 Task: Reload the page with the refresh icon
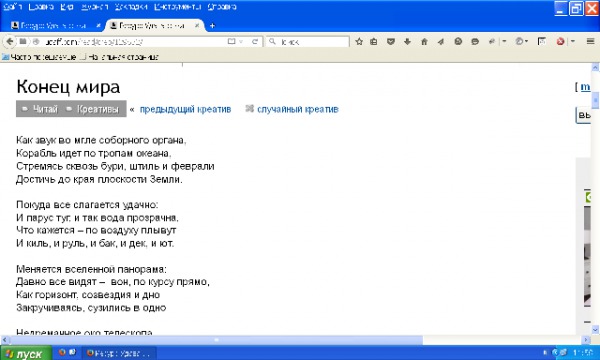(255, 41)
